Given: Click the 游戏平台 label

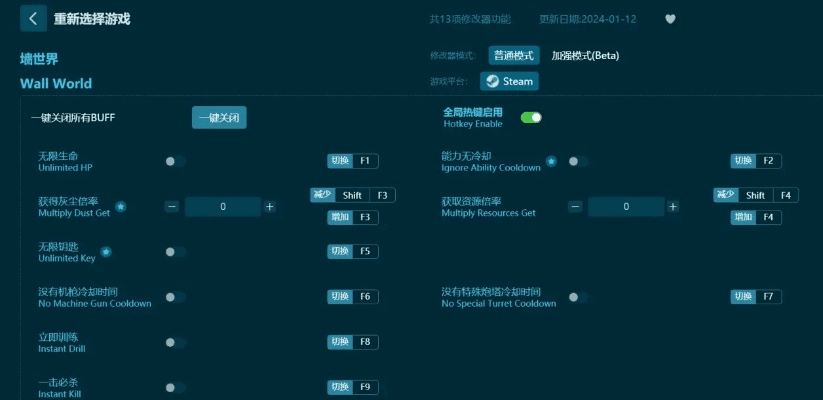Looking at the screenshot, I should [x=449, y=81].
